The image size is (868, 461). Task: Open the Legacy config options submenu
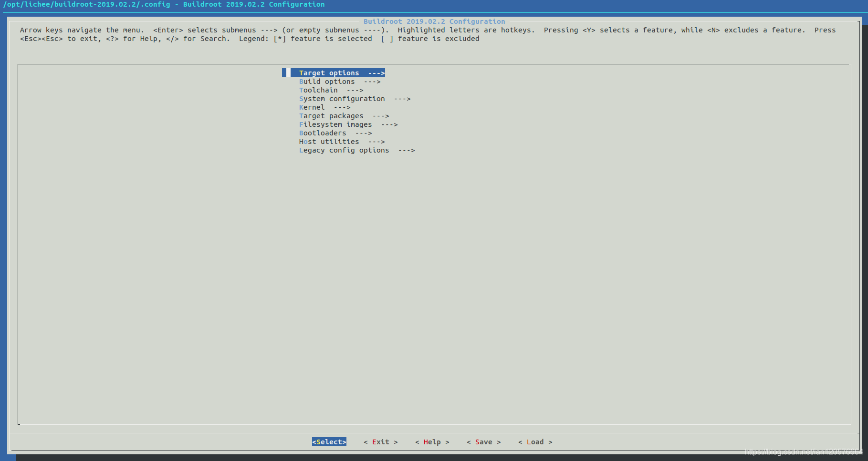pos(357,150)
